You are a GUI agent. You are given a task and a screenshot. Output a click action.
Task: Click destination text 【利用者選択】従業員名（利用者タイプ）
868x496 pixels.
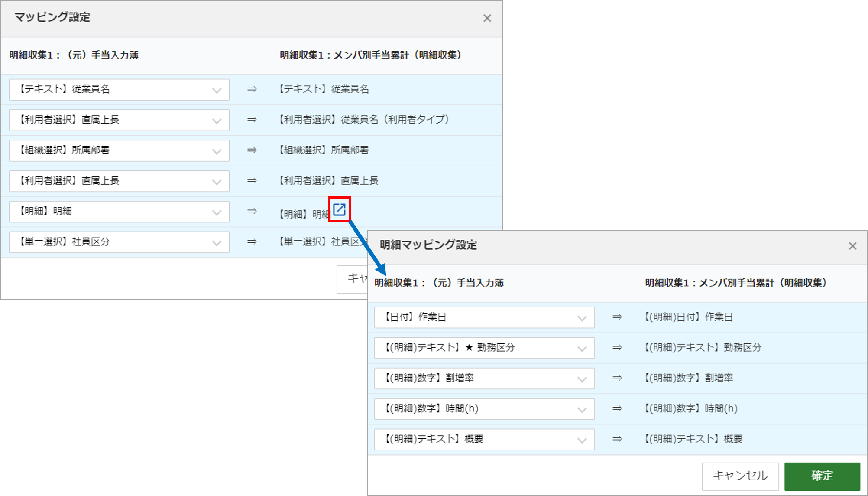[x=364, y=120]
